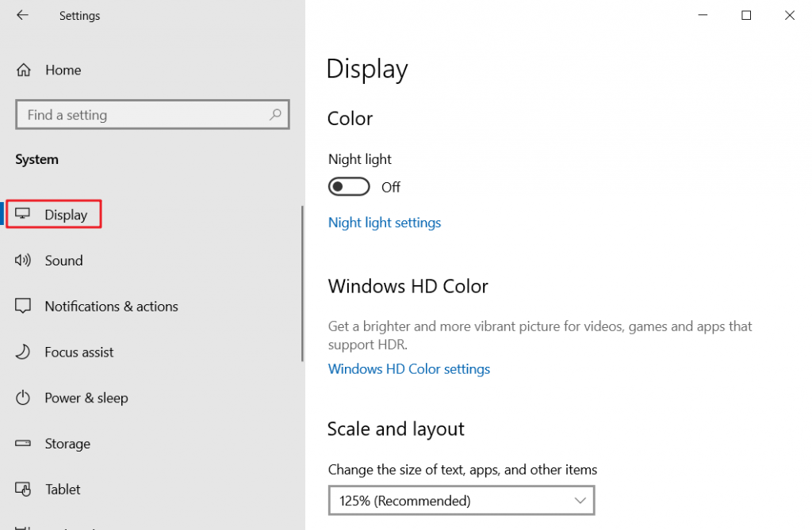The width and height of the screenshot is (812, 530).
Task: Open Windows HD Color settings
Action: pyautogui.click(x=409, y=368)
